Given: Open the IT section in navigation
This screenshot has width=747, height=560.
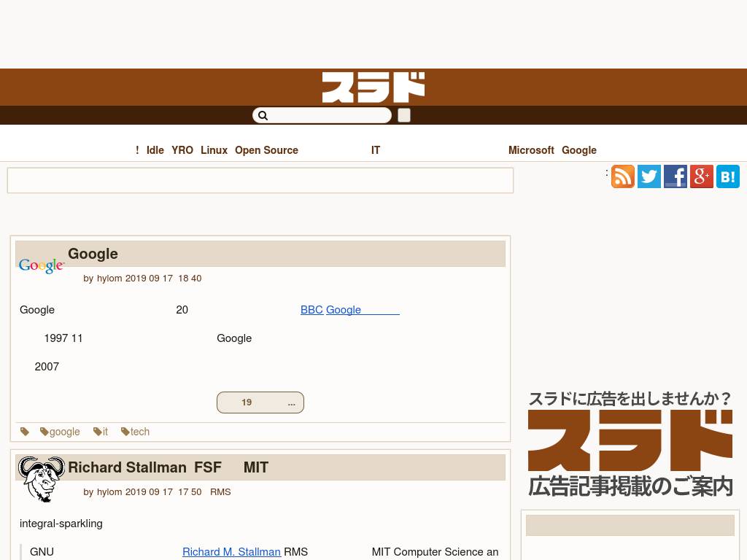Looking at the screenshot, I should pyautogui.click(x=376, y=150).
